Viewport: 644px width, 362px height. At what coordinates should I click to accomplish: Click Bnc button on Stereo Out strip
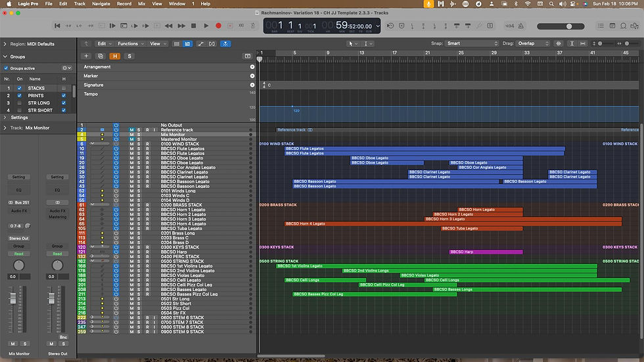click(63, 338)
